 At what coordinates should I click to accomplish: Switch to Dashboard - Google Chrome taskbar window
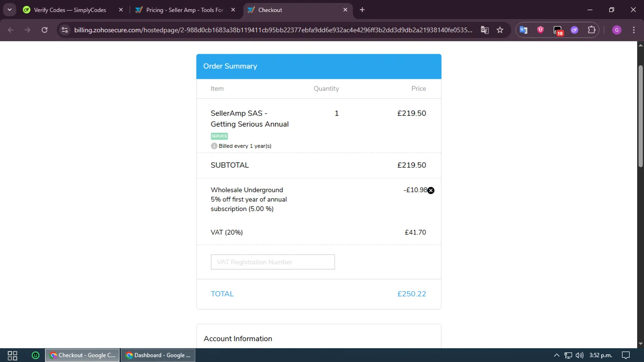click(158, 356)
